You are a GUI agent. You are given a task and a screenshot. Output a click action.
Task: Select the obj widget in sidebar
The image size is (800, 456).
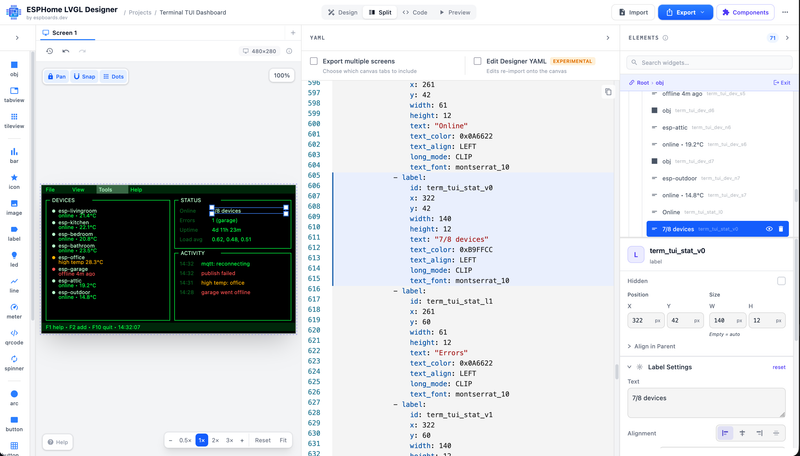coord(14,68)
